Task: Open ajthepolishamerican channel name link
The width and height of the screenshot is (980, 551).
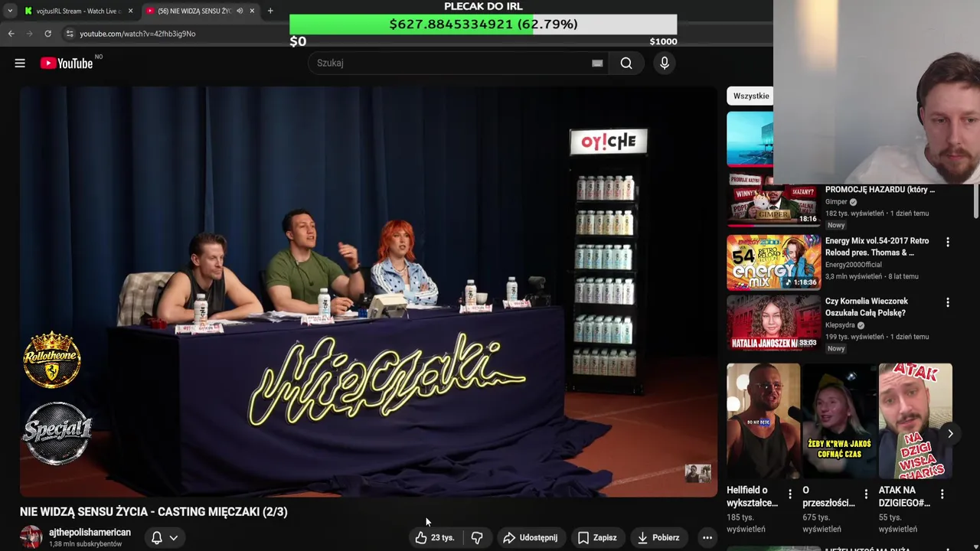Action: [90, 532]
